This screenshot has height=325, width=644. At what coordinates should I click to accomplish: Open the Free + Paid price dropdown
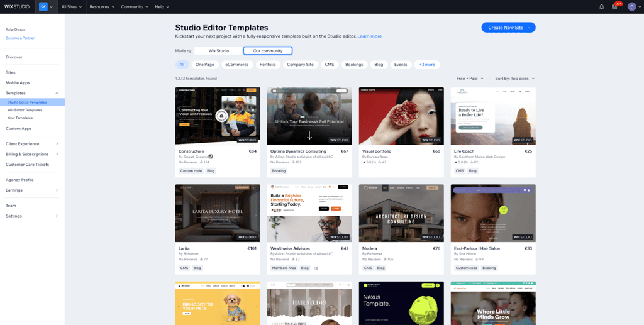470,79
